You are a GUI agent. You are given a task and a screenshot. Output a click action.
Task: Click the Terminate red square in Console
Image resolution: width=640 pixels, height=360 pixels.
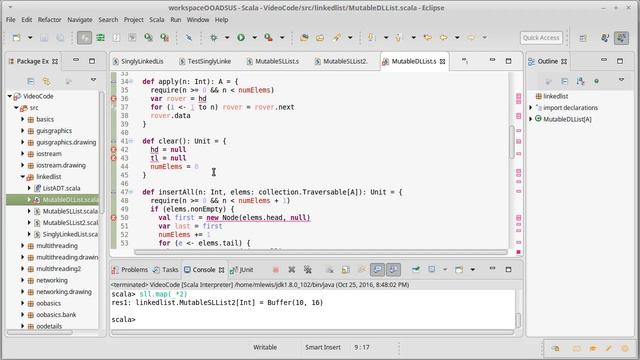[276, 270]
